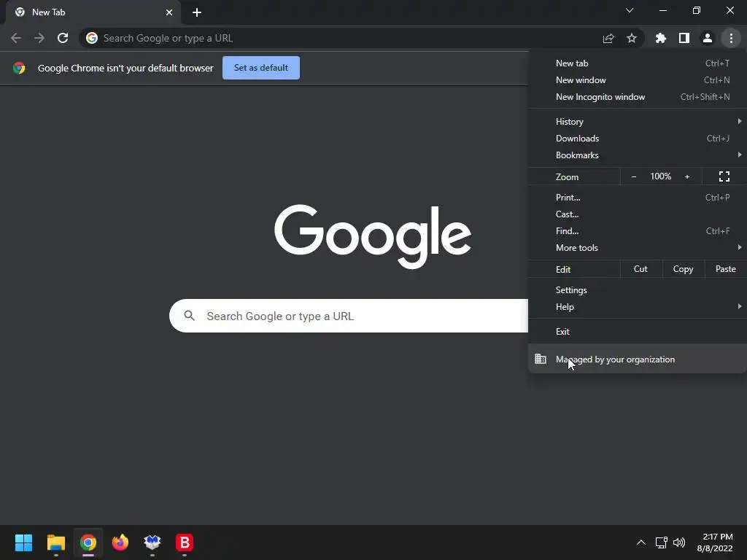Open a New Incognito window
The image size is (747, 560).
point(638,97)
